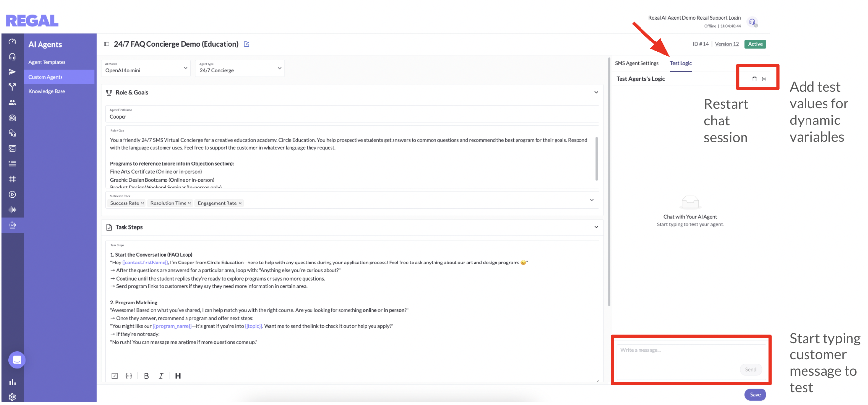The height and width of the screenshot is (405, 868).
Task: Click the branching journeys icon in sidebar
Action: [12, 87]
